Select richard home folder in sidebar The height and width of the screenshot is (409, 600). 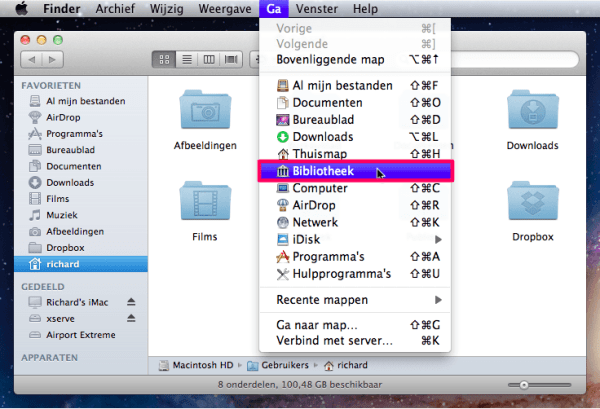point(81,264)
